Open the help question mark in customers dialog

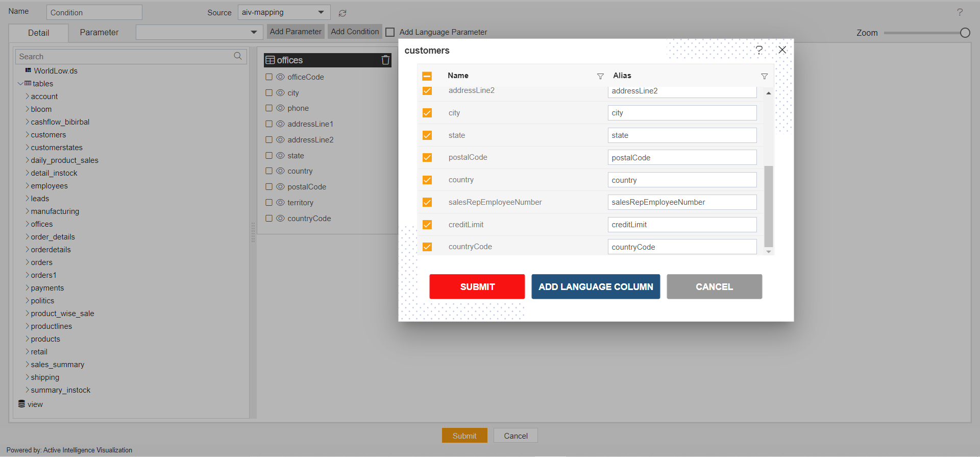click(x=759, y=50)
